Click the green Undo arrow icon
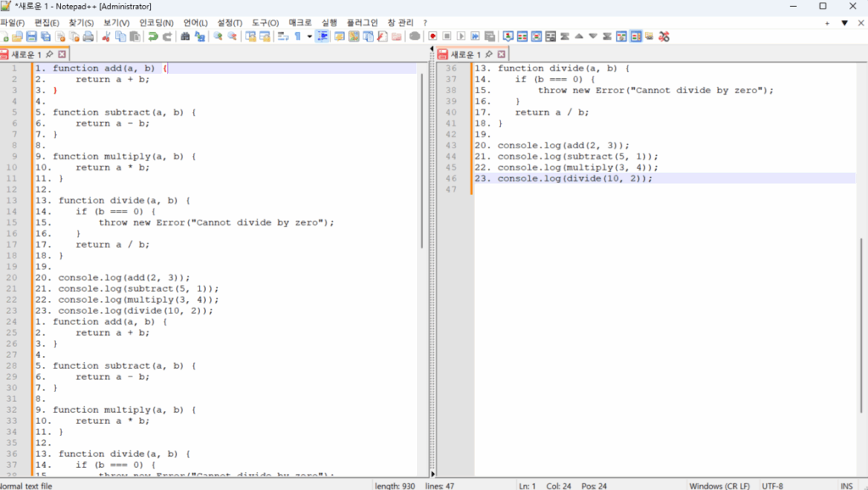Viewport: 868px width, 490px height. [153, 36]
